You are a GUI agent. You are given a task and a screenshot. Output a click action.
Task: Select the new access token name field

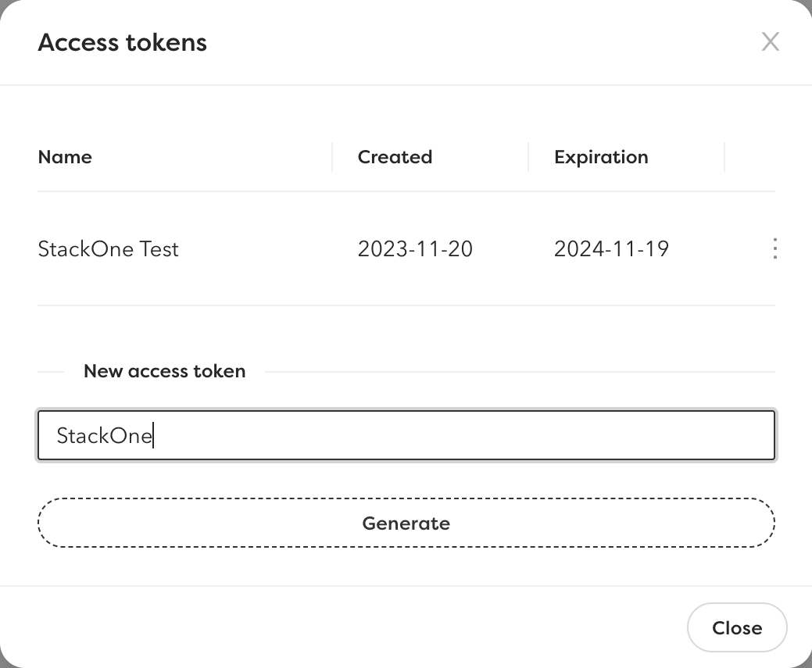tap(406, 435)
